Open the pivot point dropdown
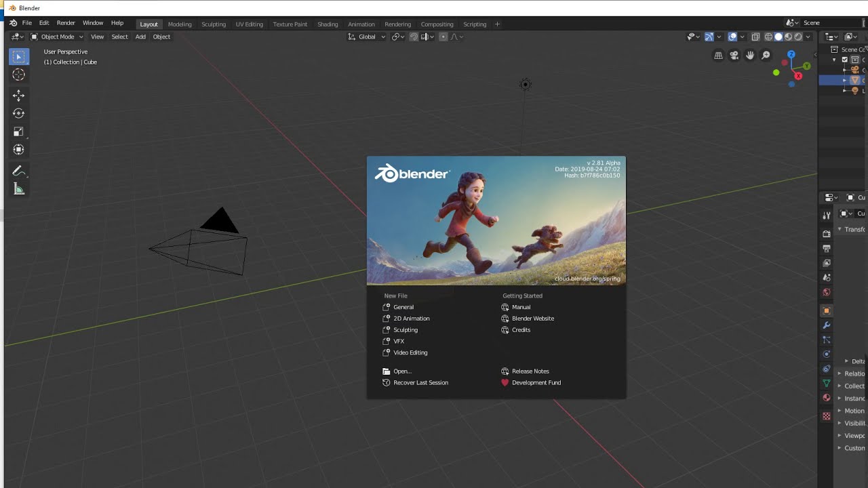 [398, 37]
